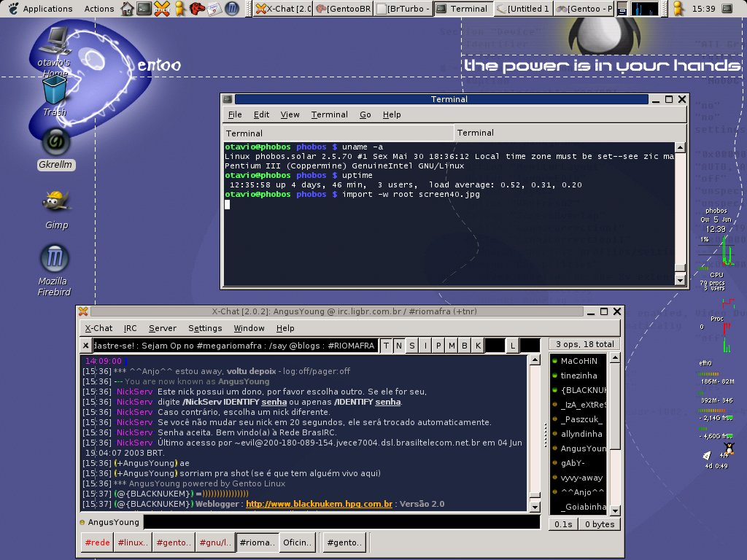The image size is (747, 560).
Task: Open the Settings menu in X-Chat
Action: point(205,328)
